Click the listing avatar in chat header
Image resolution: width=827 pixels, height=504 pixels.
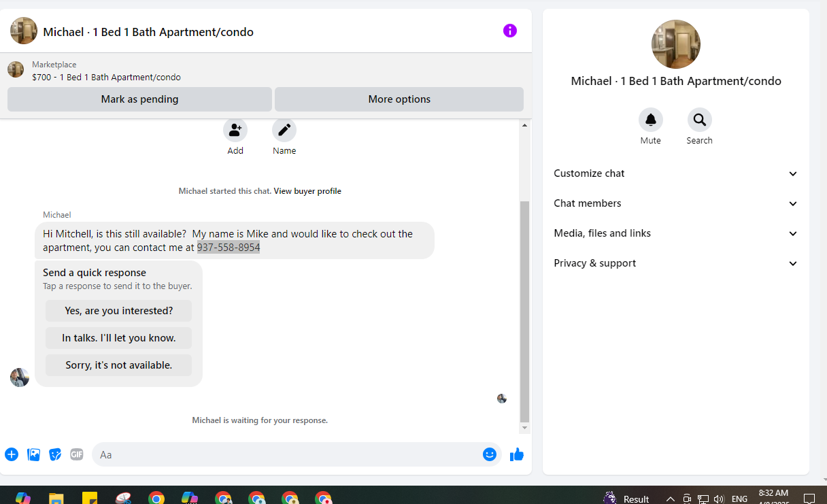[24, 31]
